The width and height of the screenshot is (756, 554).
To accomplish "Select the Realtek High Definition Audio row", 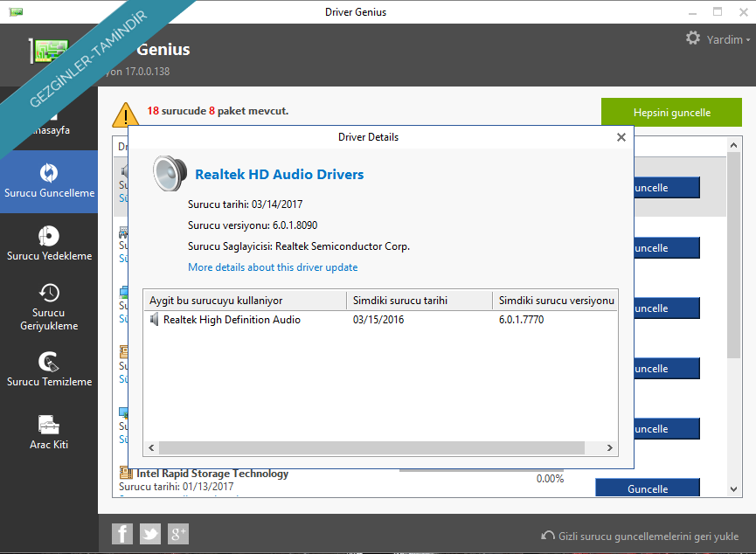I will pyautogui.click(x=380, y=320).
